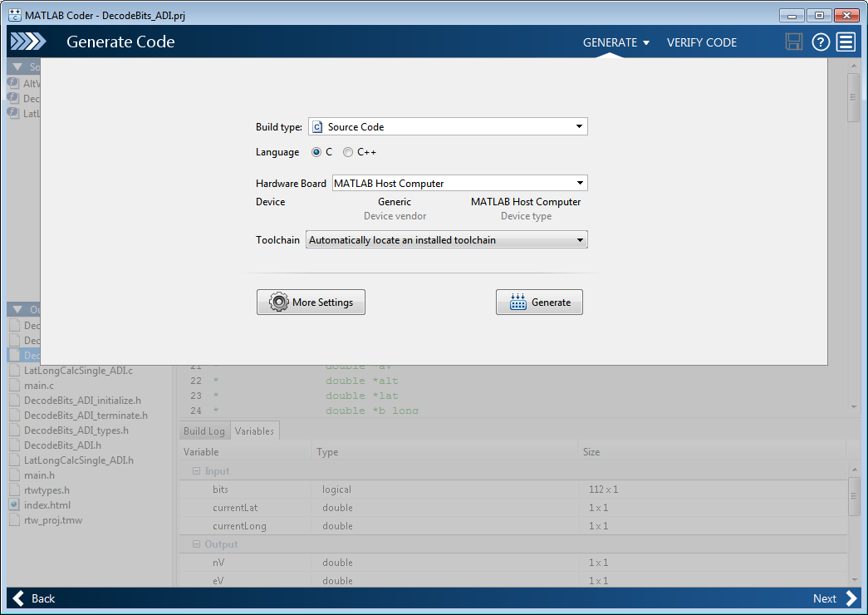Open main.c in the output files
The width and height of the screenshot is (868, 615).
coord(39,385)
